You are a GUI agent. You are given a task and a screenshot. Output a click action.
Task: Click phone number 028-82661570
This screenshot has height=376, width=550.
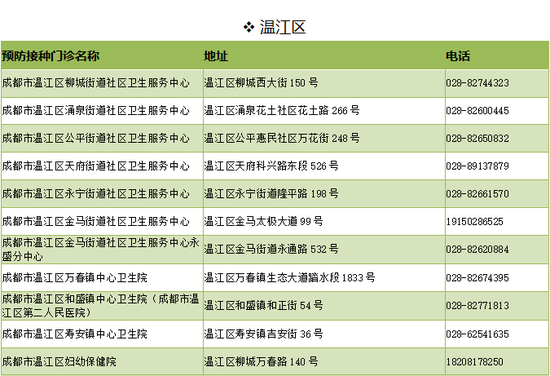click(x=477, y=194)
